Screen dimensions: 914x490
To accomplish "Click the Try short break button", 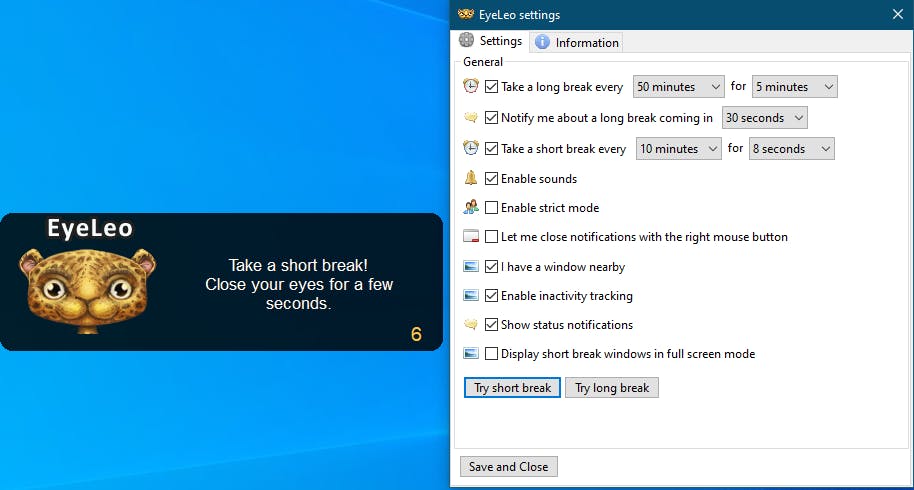I will [x=512, y=387].
